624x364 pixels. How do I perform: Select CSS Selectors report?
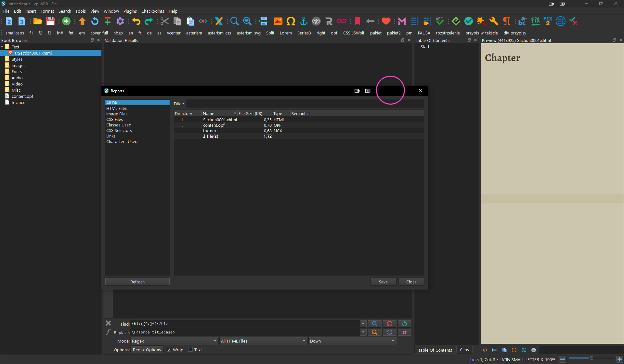click(119, 130)
